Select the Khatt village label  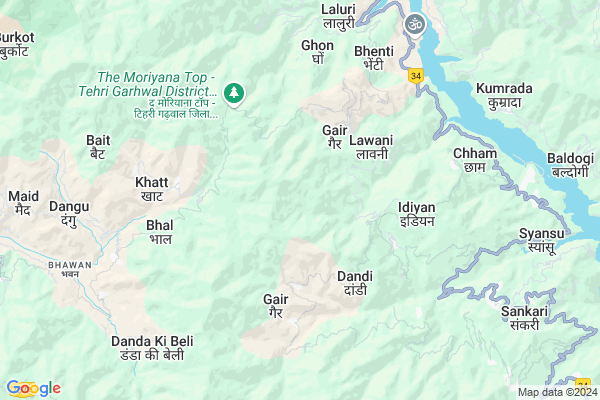coord(152,189)
